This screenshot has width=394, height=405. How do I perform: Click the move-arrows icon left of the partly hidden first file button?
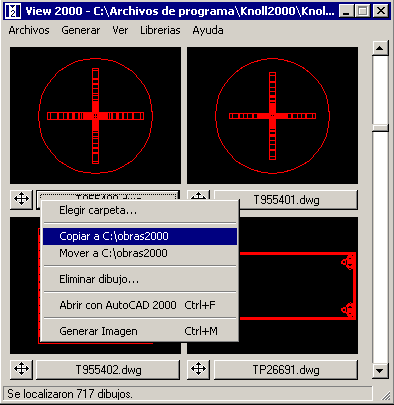[x=21, y=199]
